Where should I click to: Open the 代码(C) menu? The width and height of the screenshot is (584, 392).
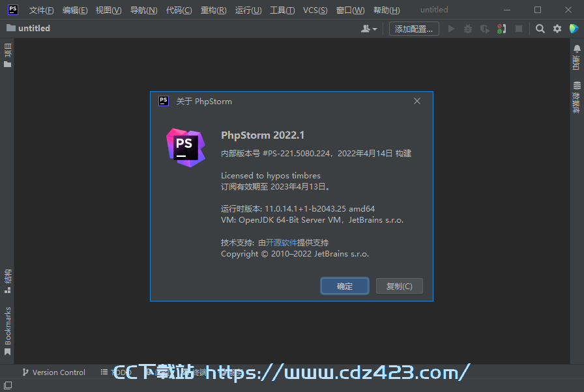[179, 10]
